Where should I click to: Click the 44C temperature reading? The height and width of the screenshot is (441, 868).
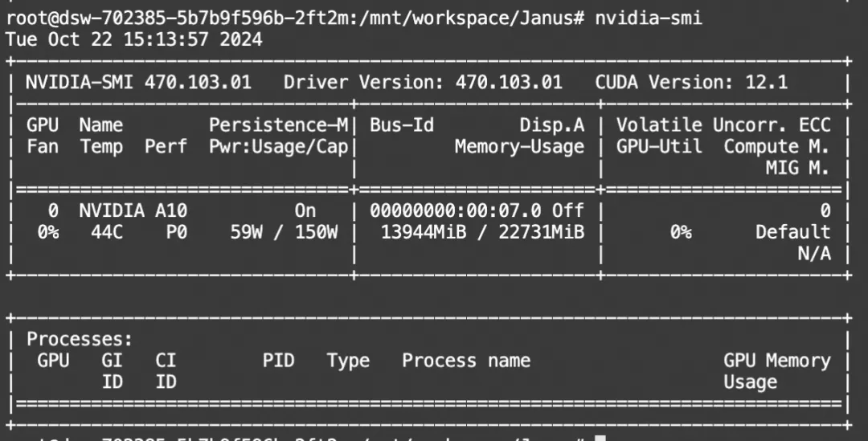pyautogui.click(x=101, y=232)
